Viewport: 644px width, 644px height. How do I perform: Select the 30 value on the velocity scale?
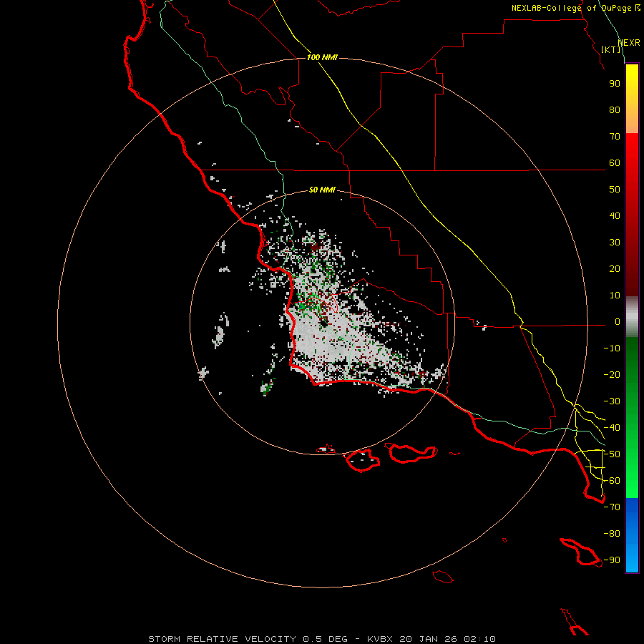pyautogui.click(x=615, y=243)
